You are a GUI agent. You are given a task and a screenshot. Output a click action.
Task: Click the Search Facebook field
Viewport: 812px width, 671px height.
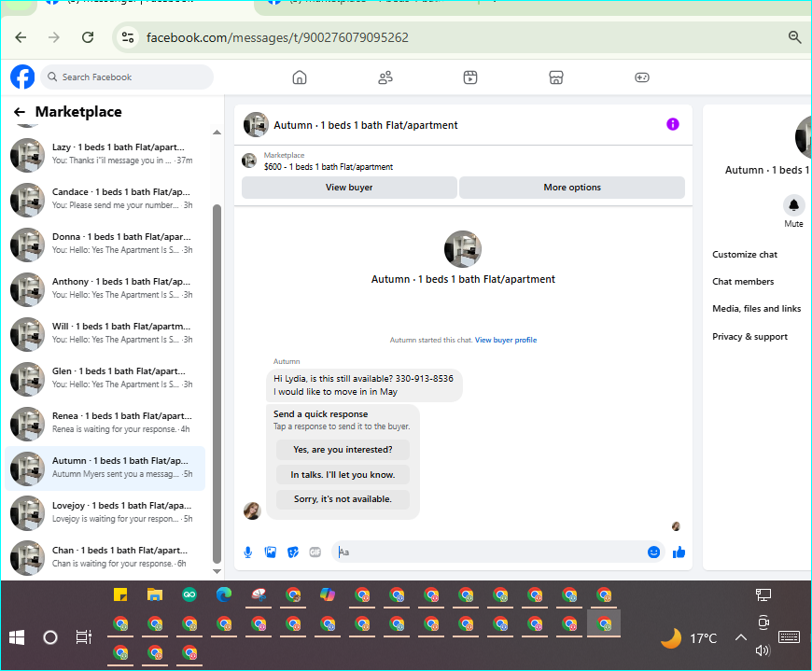(x=127, y=77)
